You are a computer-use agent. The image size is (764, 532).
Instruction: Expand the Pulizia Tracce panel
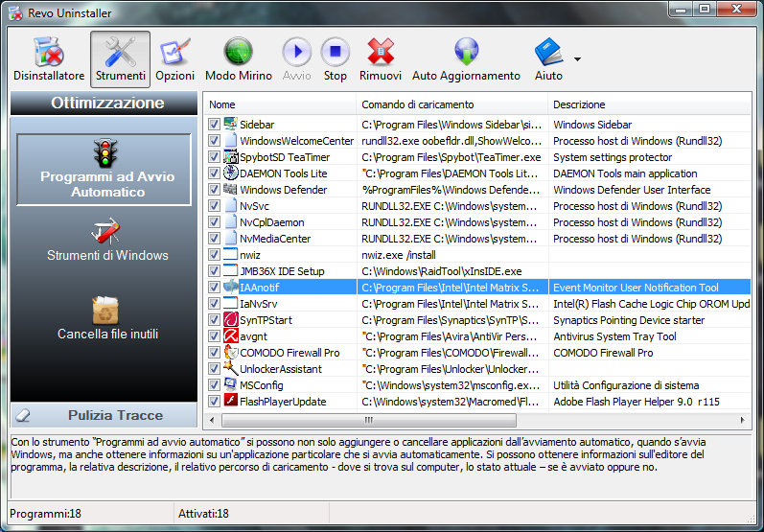click(x=104, y=415)
